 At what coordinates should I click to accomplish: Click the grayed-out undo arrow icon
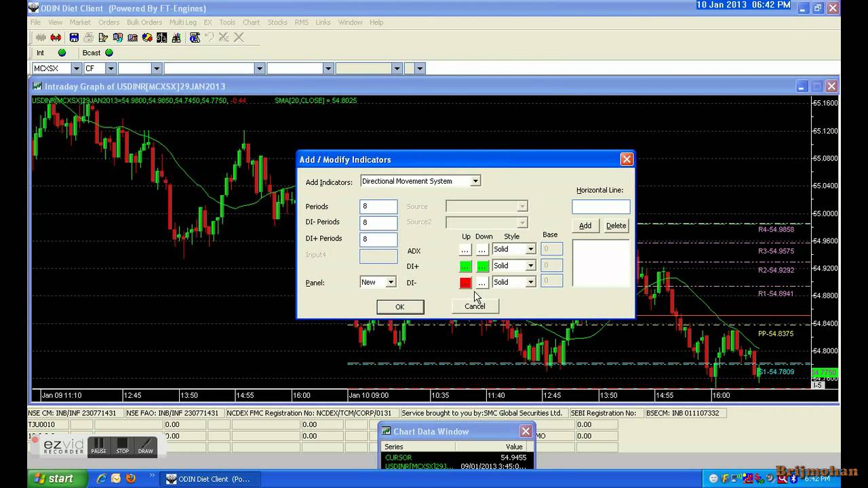209,37
